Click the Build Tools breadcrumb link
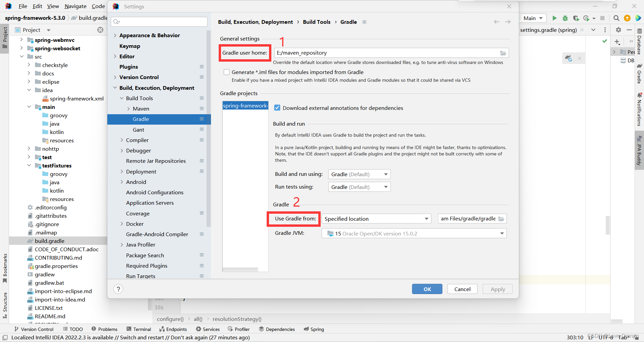The width and height of the screenshot is (644, 342). point(317,22)
